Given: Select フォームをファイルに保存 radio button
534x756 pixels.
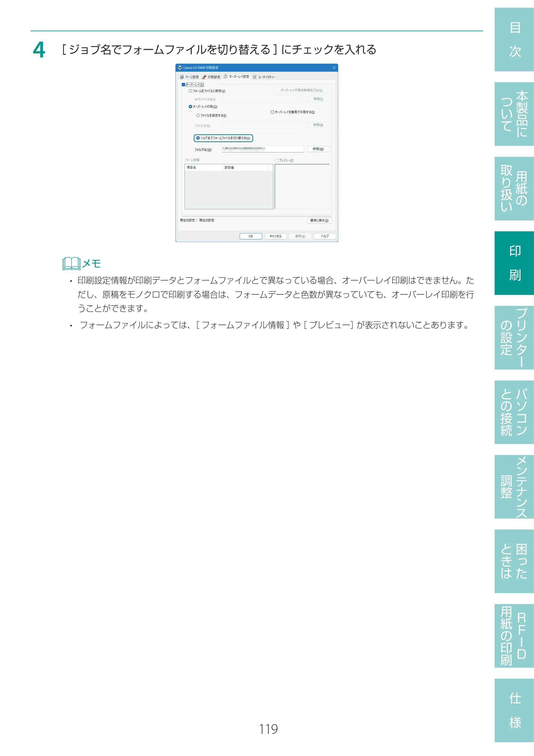Looking at the screenshot, I should (190, 91).
